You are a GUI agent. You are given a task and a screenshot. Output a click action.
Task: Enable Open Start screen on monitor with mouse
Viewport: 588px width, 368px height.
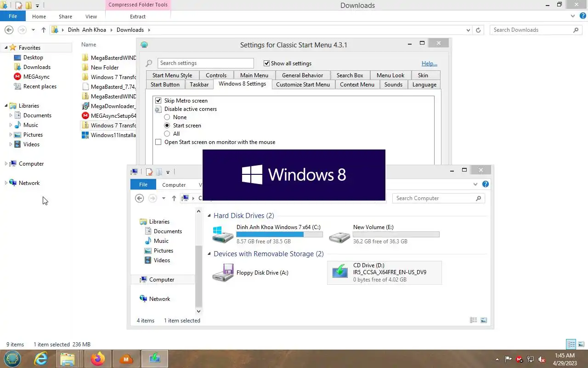click(x=158, y=142)
